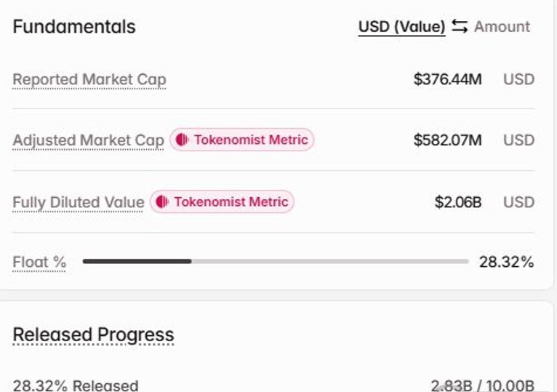Click the 28.32% Released text

[x=76, y=385]
